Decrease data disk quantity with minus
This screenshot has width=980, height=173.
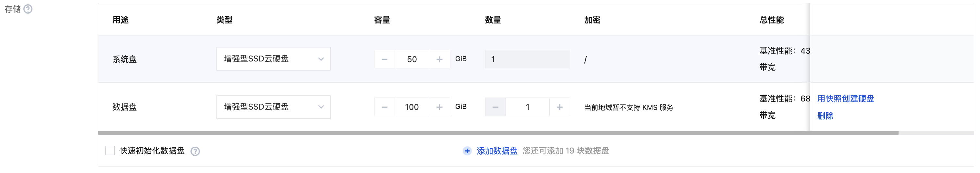pyautogui.click(x=495, y=107)
